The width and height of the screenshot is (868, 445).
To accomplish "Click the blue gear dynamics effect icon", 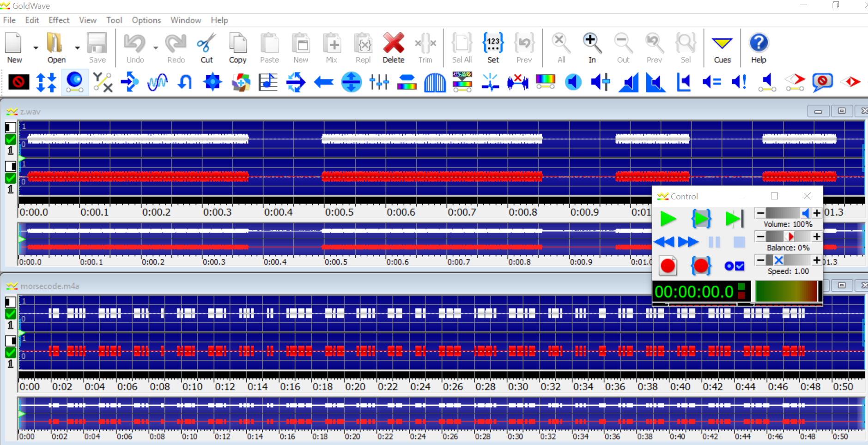I will (x=212, y=82).
